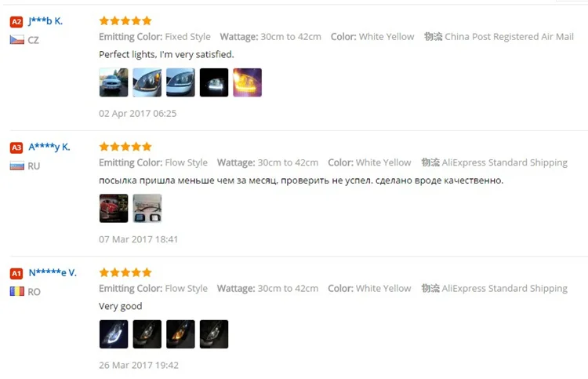The width and height of the screenshot is (588, 379).
Task: Click the Romanian flag icon
Action: 17,291
